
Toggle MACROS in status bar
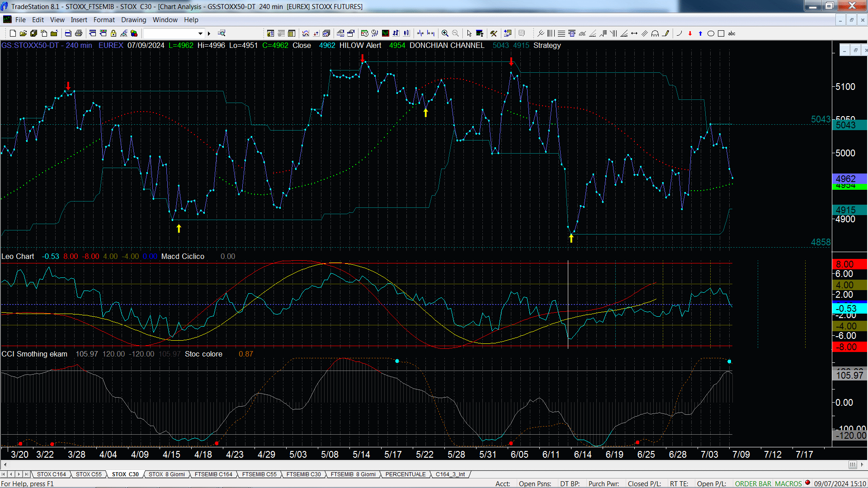coord(788,483)
